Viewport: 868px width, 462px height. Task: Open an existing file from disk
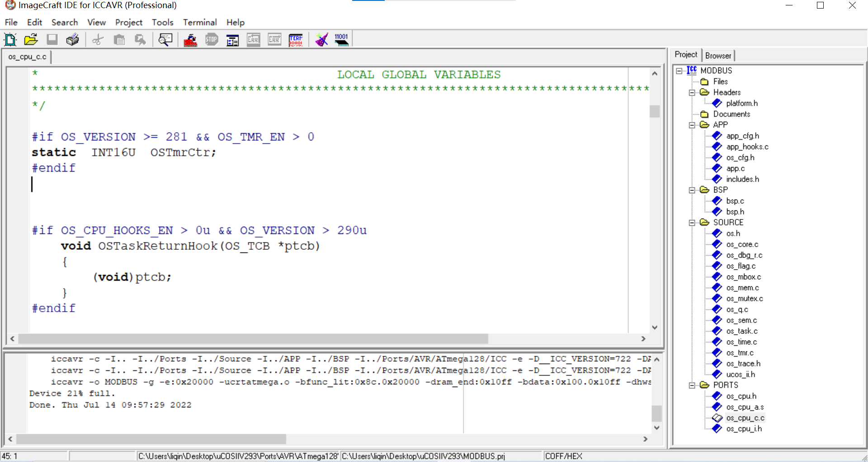point(30,40)
